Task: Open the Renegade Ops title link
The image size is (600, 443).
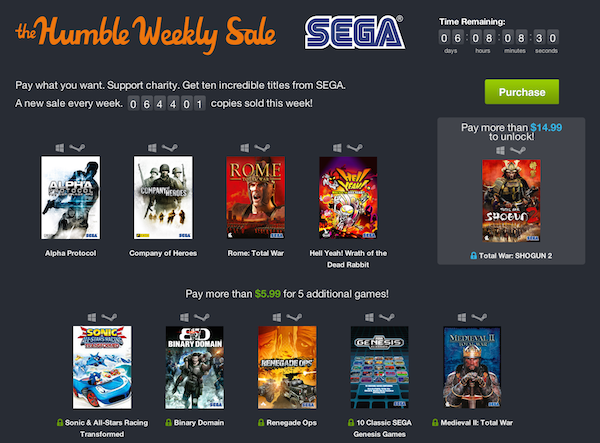Action: [x=292, y=423]
